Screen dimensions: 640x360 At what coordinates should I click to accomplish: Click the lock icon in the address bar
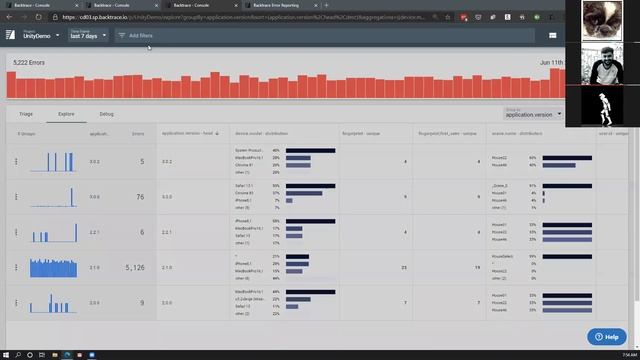click(x=55, y=17)
